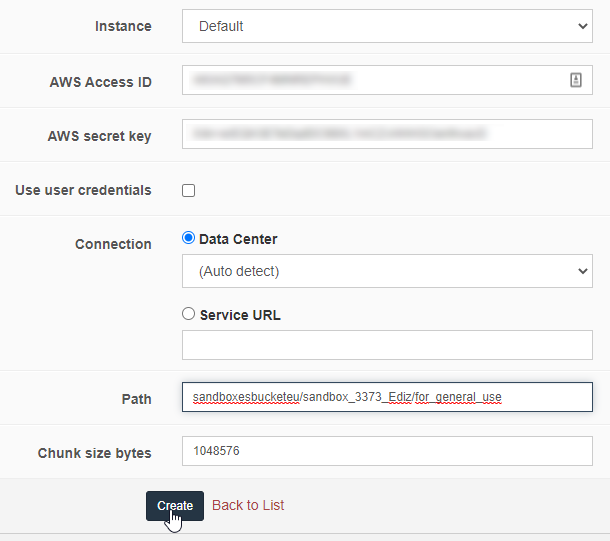Click the "AWS secret key" label

pos(99,136)
